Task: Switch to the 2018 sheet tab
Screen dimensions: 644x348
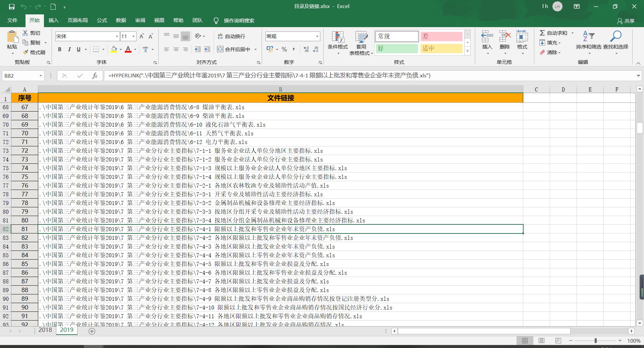Action: tap(45, 330)
